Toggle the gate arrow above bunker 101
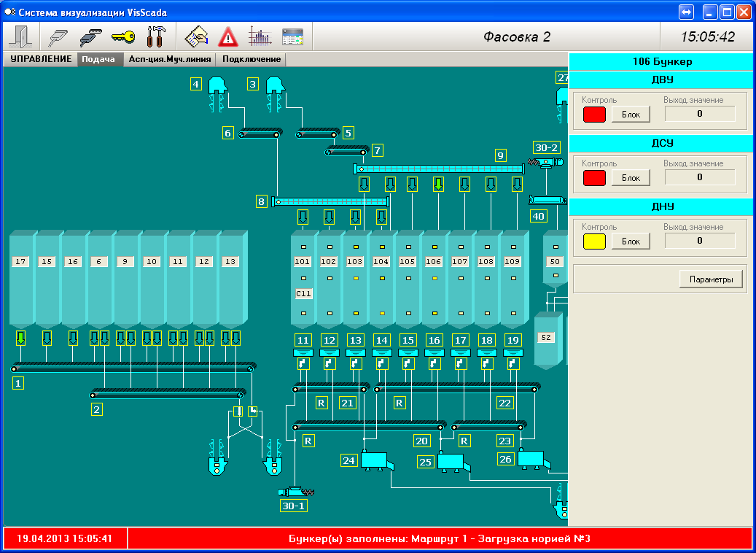Image resolution: width=756 pixels, height=553 pixels. (x=303, y=217)
